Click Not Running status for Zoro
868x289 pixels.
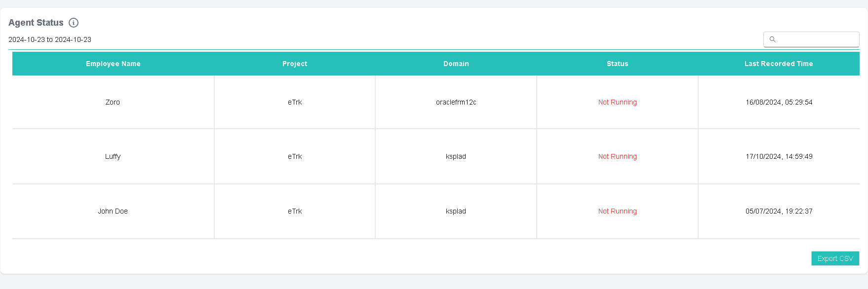click(x=617, y=102)
